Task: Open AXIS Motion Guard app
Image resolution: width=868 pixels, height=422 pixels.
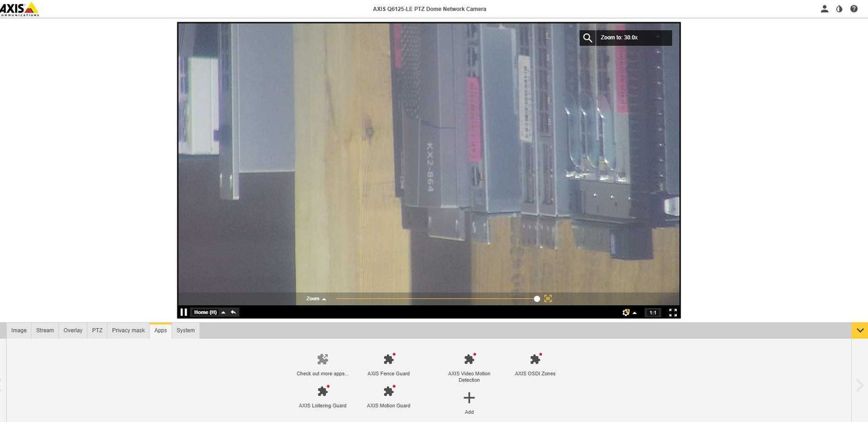Action: [x=388, y=392]
